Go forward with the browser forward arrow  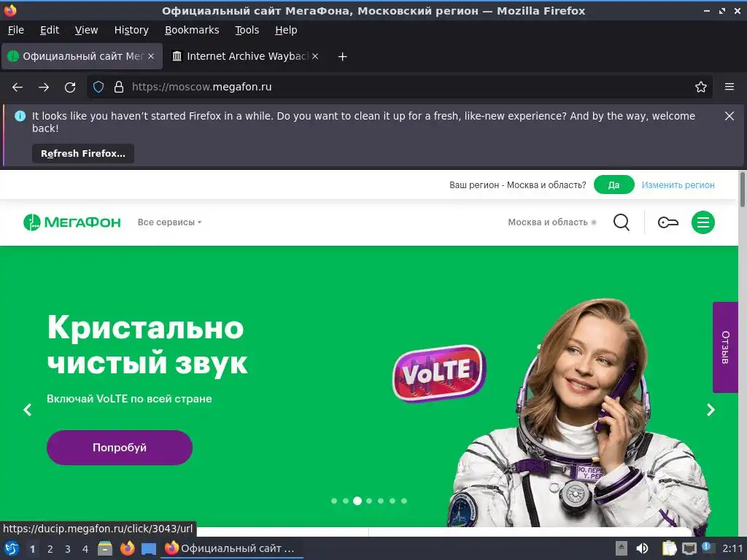[x=44, y=87]
